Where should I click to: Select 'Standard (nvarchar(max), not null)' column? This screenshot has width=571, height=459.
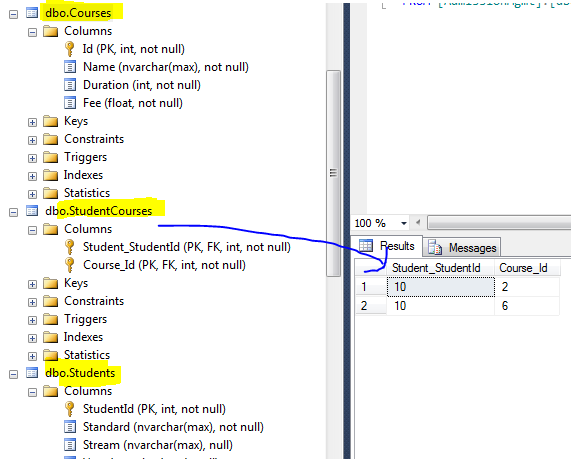coord(173,427)
